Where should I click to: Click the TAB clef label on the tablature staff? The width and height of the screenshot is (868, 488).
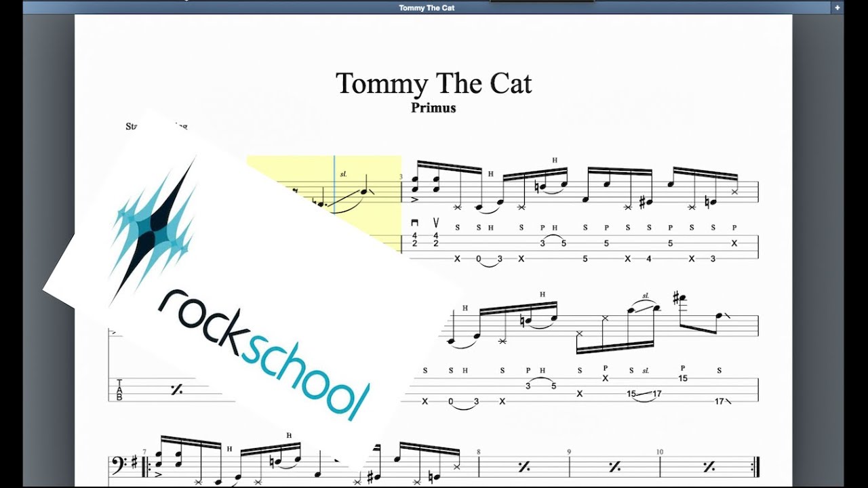click(x=119, y=390)
